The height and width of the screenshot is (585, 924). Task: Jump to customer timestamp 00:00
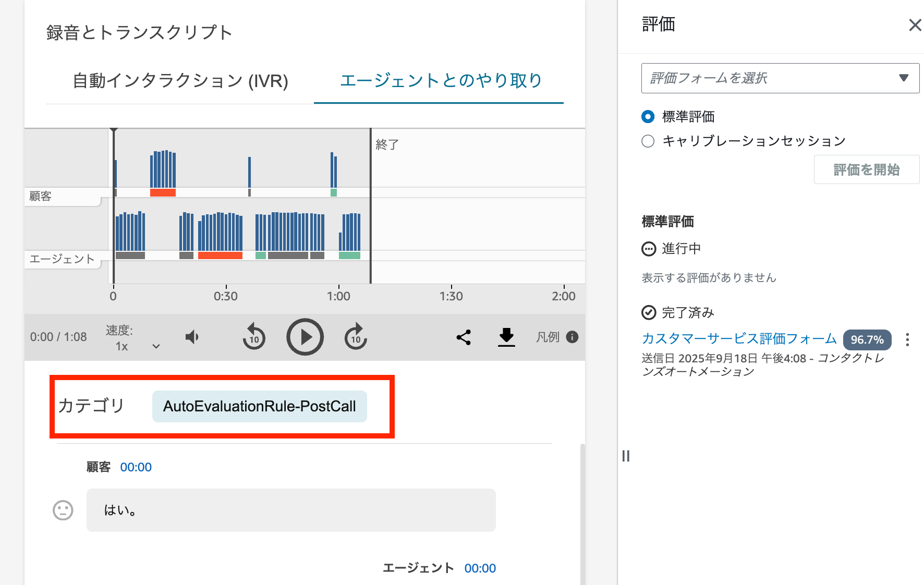(x=136, y=467)
